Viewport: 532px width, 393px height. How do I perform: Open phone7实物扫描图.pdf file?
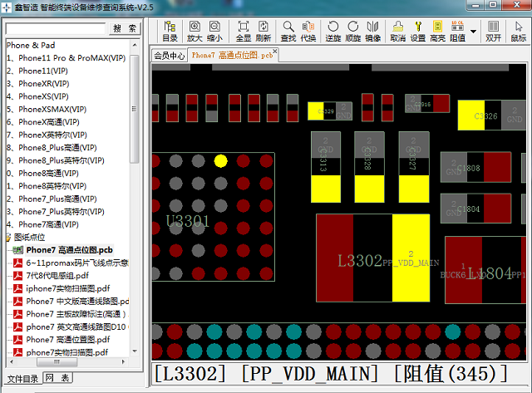coord(67,352)
